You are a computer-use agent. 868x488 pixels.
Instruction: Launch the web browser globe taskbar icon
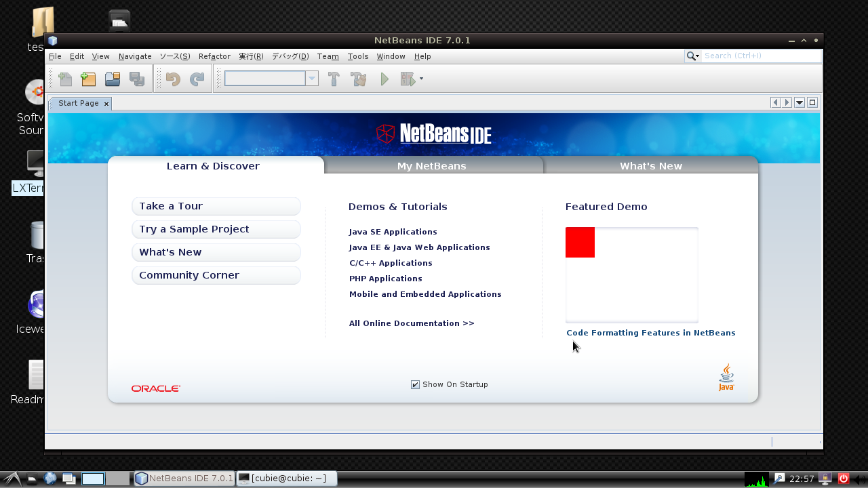pos(50,479)
